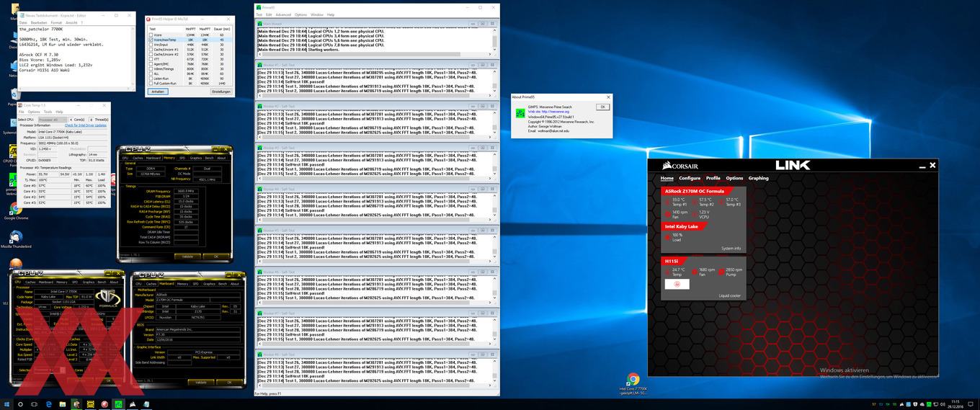980x410 pixels.
Task: Click the white H115i LED color box
Action: (677, 284)
